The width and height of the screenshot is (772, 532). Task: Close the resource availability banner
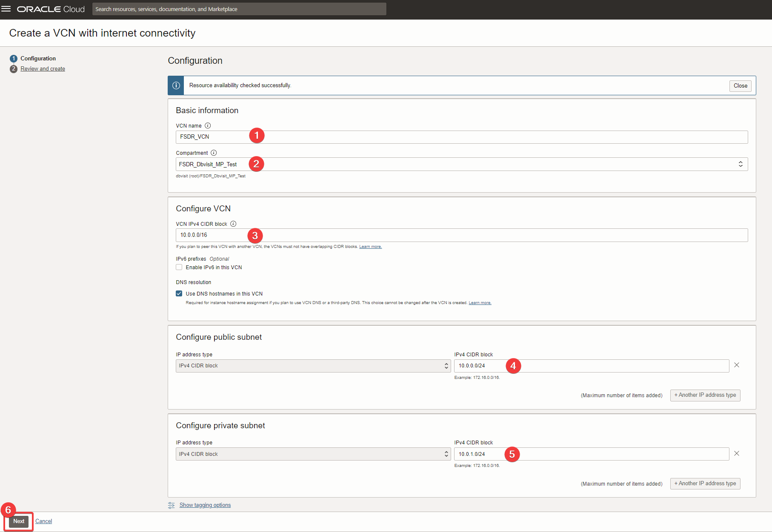click(x=741, y=85)
